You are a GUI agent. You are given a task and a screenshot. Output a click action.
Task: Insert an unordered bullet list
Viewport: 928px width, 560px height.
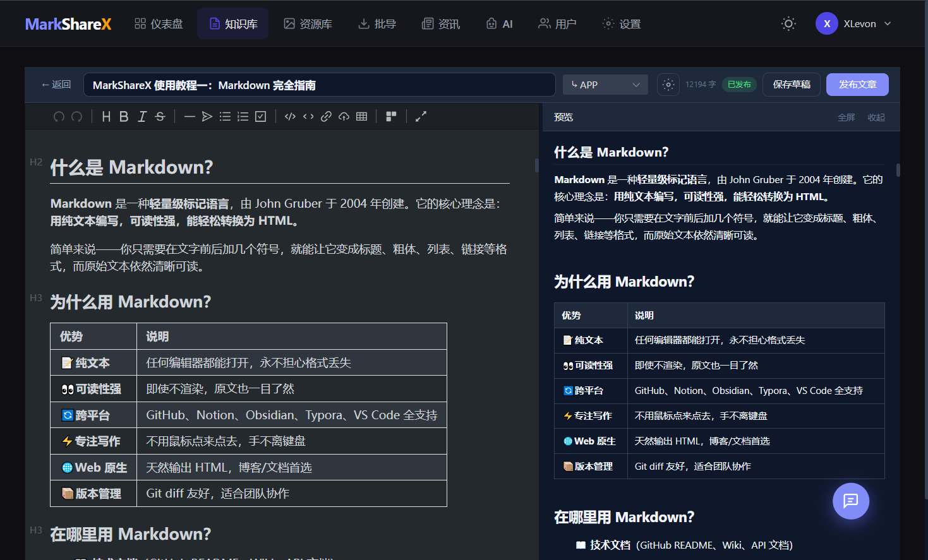click(x=225, y=116)
